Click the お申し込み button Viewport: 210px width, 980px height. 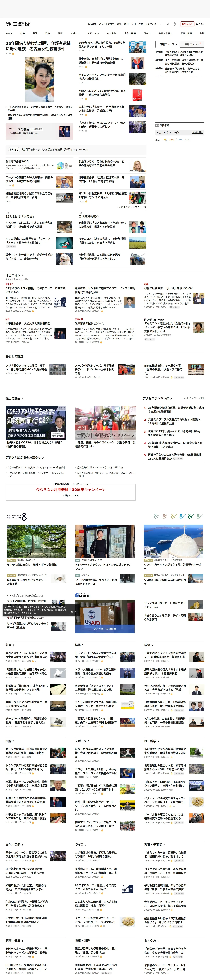(x=187, y=24)
